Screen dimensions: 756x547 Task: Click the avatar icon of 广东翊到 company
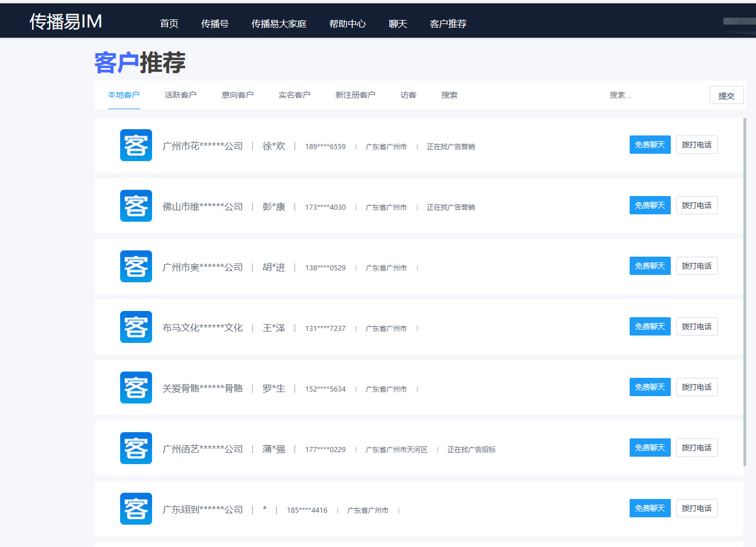click(136, 509)
